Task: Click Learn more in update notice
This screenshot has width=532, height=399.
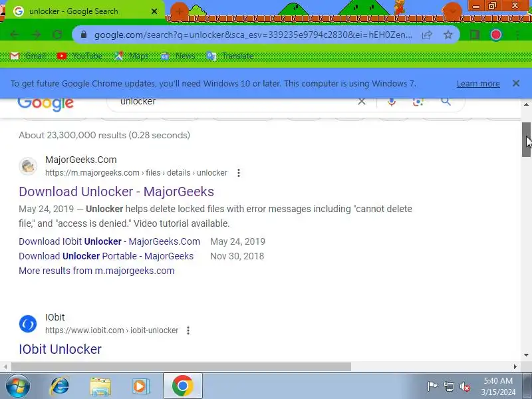Action: pyautogui.click(x=478, y=84)
